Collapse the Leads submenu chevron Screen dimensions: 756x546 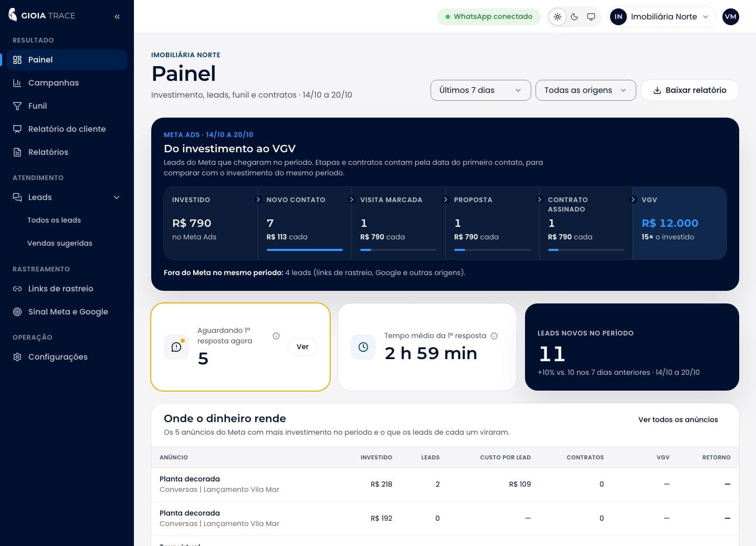tap(117, 197)
